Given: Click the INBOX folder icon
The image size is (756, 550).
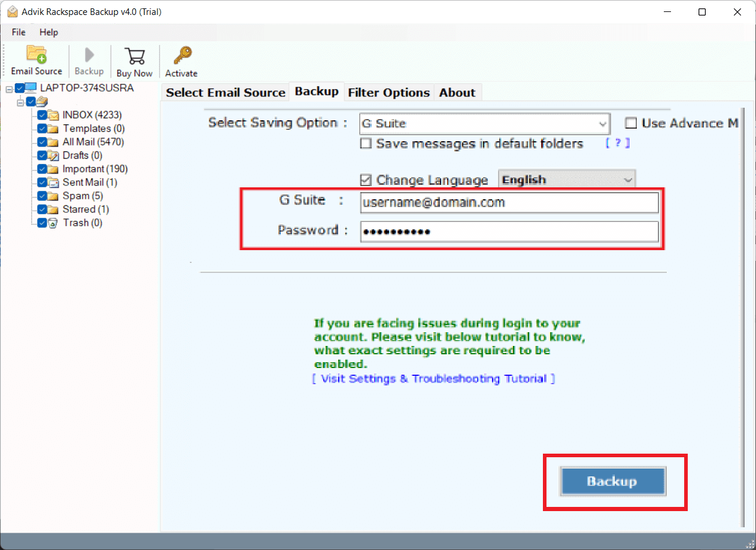Looking at the screenshot, I should click(x=53, y=115).
